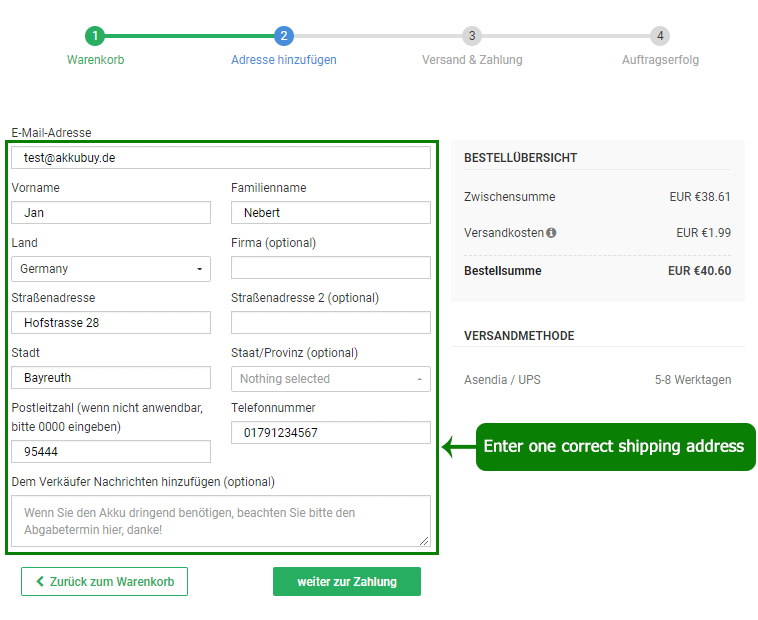Click into the Vorname field
Viewport: 758px width, 620px height.
point(111,213)
